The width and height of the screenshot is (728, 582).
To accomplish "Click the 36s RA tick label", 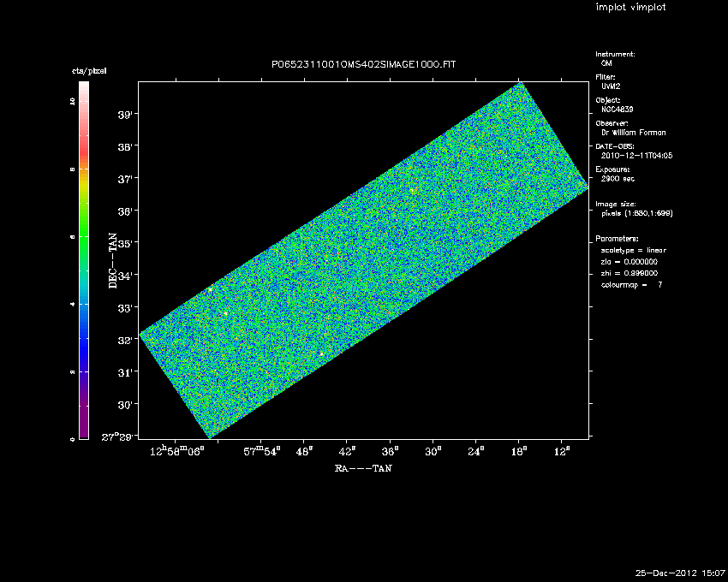I will 391,451.
